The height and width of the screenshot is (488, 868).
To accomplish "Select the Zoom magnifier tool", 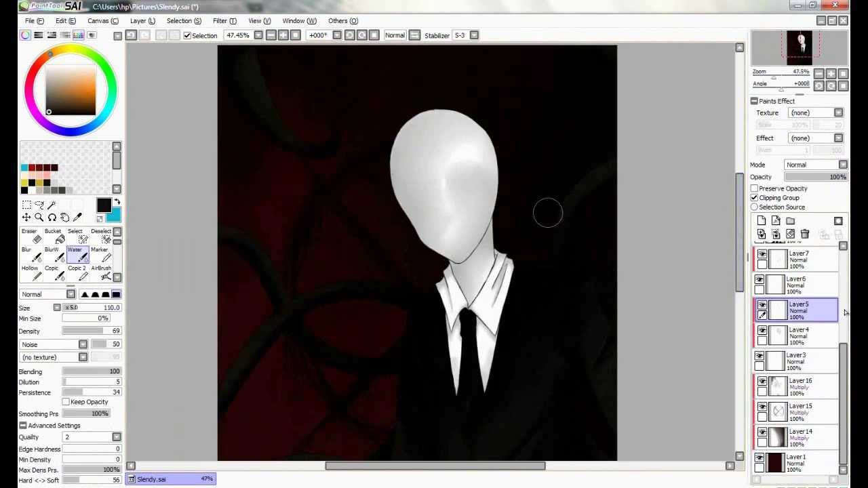I will click(39, 218).
